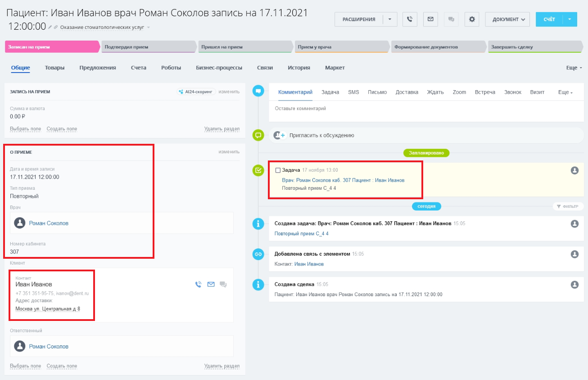Click the add-person icon next to Пригласить к обсуждению
The width and height of the screenshot is (588, 380).
point(280,135)
